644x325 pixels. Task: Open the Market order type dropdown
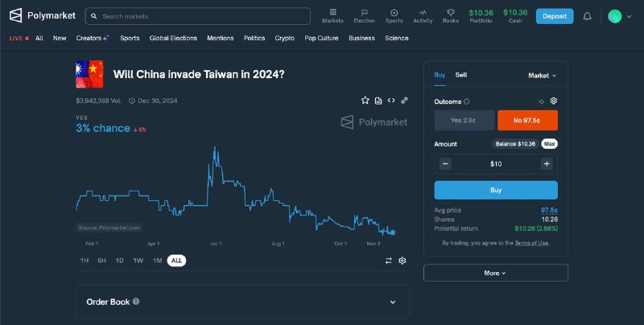click(542, 76)
